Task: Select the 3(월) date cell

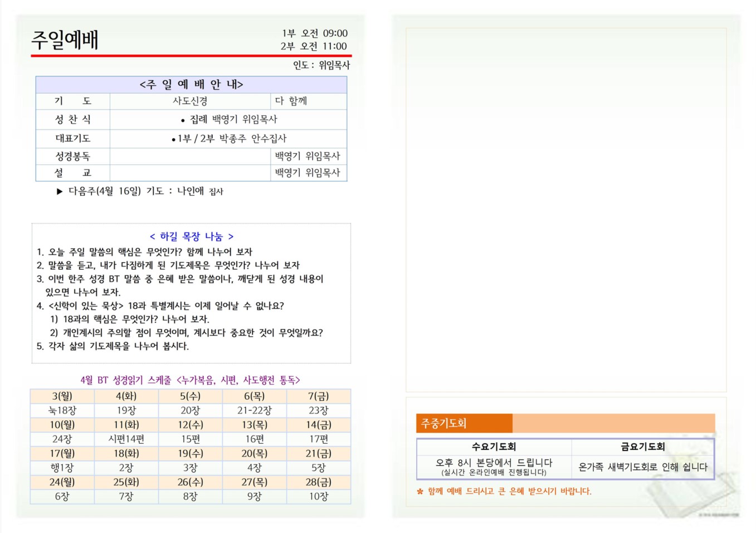Action: (x=62, y=396)
